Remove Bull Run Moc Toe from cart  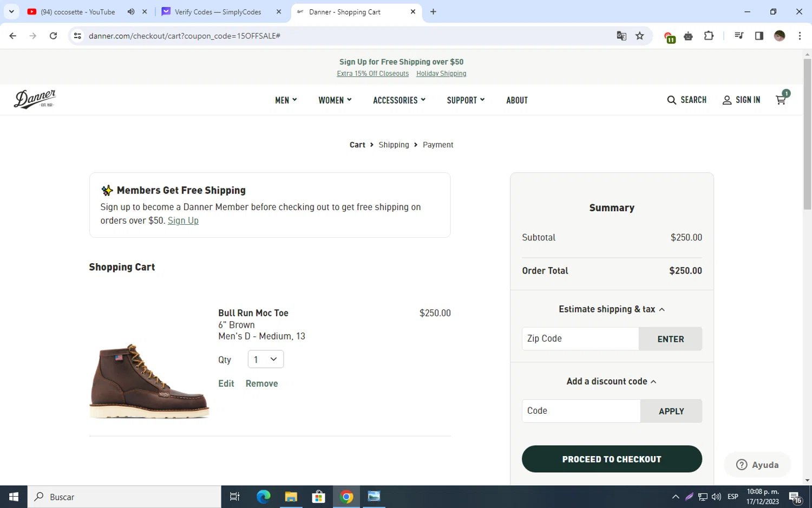(x=261, y=383)
